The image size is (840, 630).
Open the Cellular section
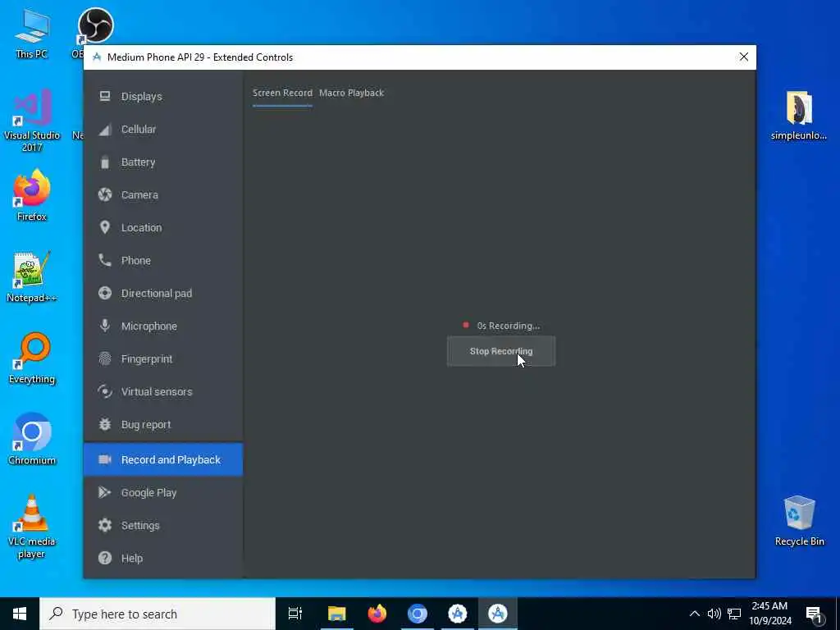[163, 129]
